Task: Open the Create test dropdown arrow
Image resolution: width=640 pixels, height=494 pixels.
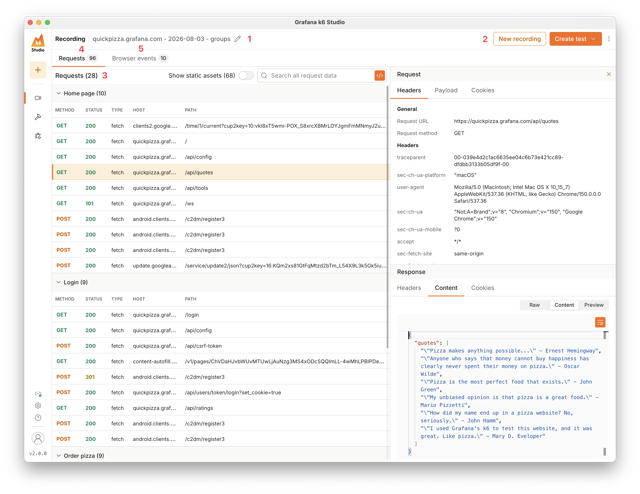Action: pos(593,39)
